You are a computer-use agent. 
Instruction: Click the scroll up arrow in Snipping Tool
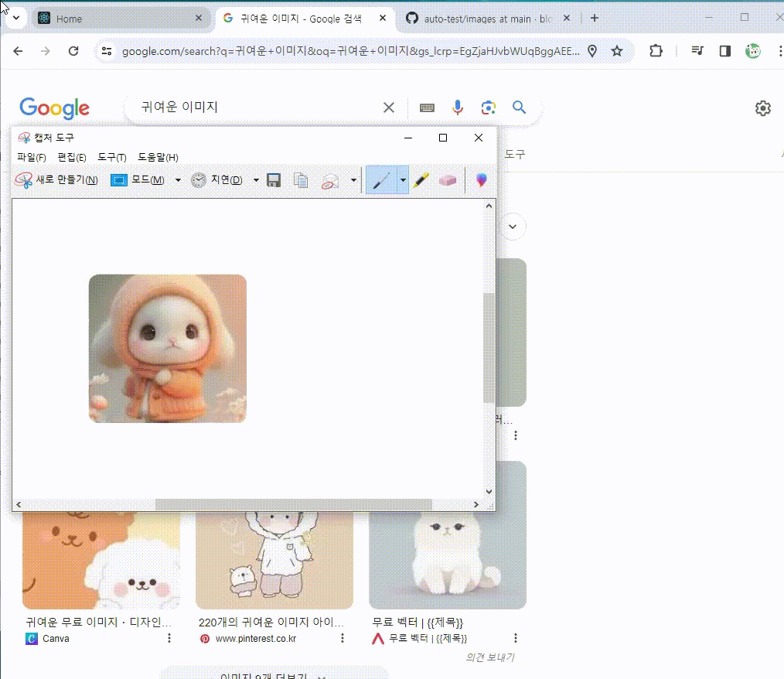click(x=489, y=206)
